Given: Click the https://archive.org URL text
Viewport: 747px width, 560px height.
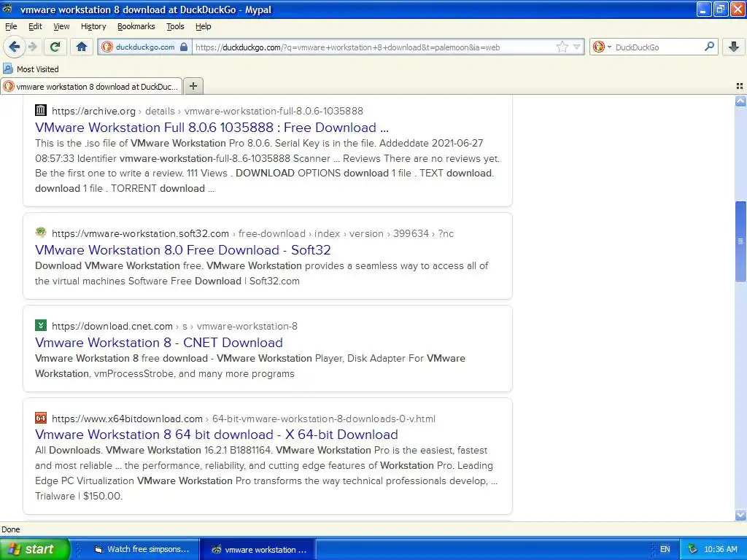Looking at the screenshot, I should [x=94, y=111].
